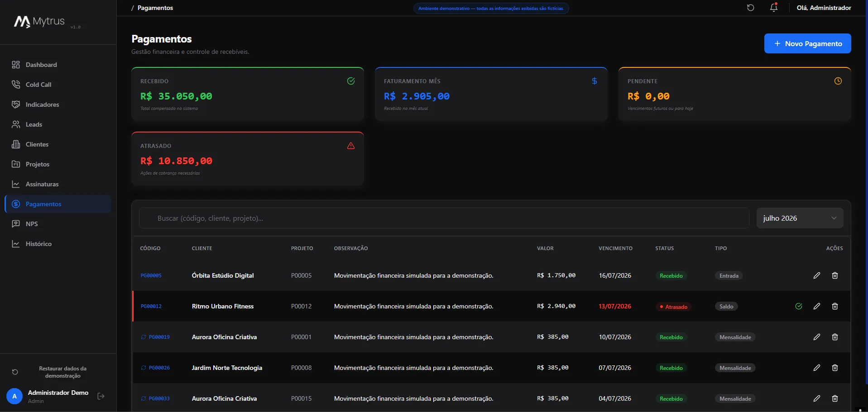Click VENCIMENTO column header
The width and height of the screenshot is (868, 412).
[615, 248]
